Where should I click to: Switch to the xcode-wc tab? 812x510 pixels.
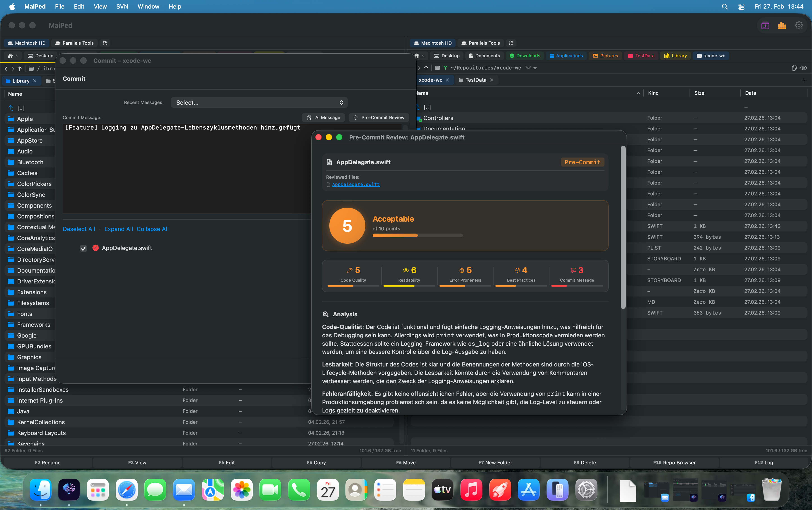[431, 80]
